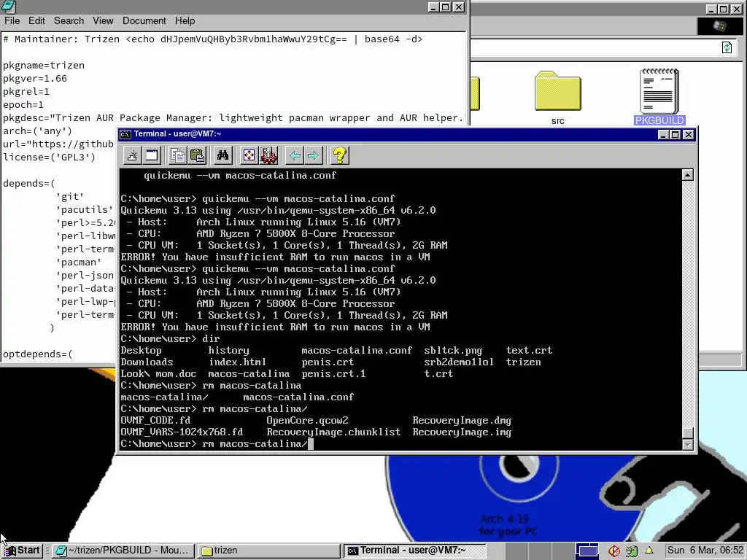Screen dimensions: 747x560
Task: Click 'Downloads' in the dir listing
Action: point(147,362)
